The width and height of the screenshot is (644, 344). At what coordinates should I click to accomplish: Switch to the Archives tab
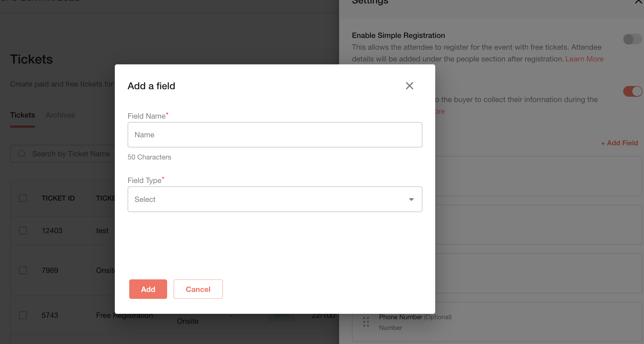[x=60, y=115]
